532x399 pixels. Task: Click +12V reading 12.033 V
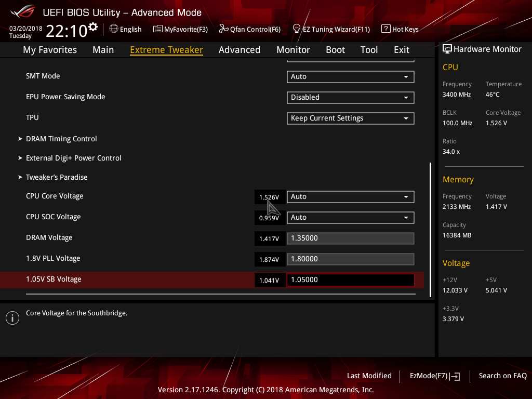coord(455,290)
